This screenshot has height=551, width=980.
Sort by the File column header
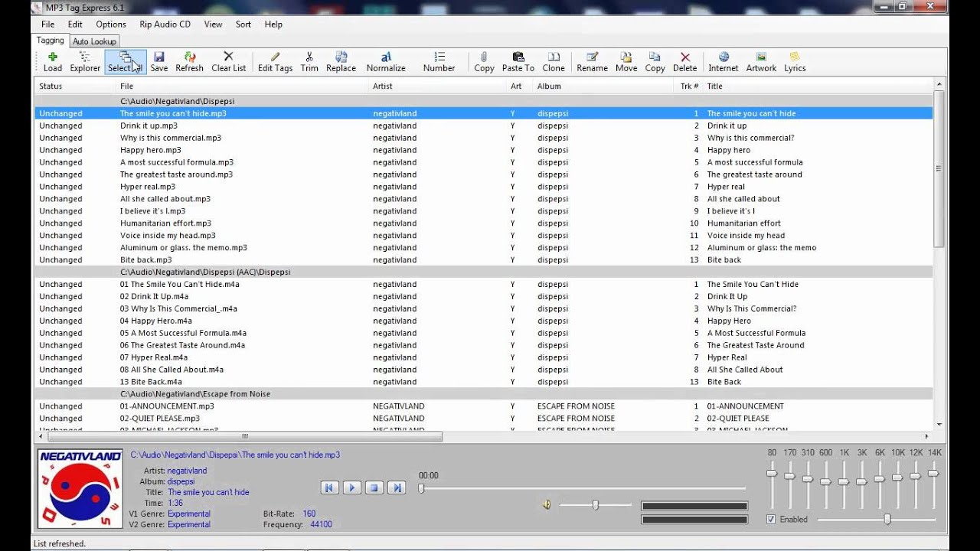[242, 86]
